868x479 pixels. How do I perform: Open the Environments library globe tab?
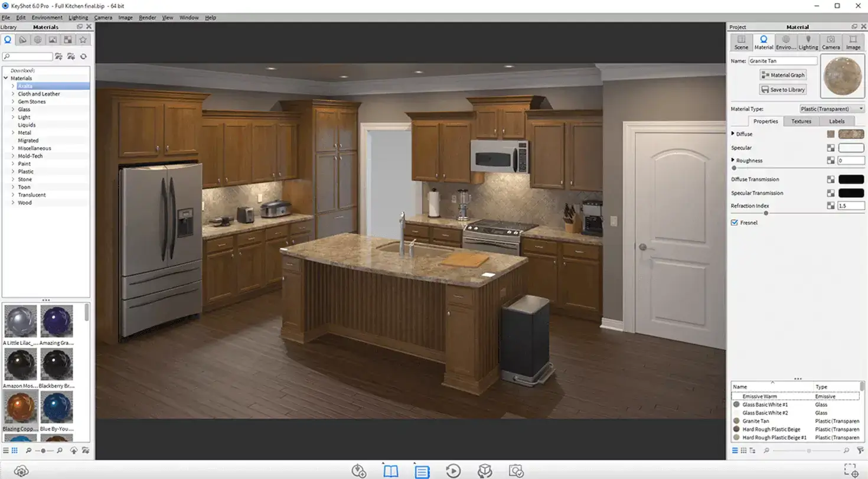coord(38,40)
